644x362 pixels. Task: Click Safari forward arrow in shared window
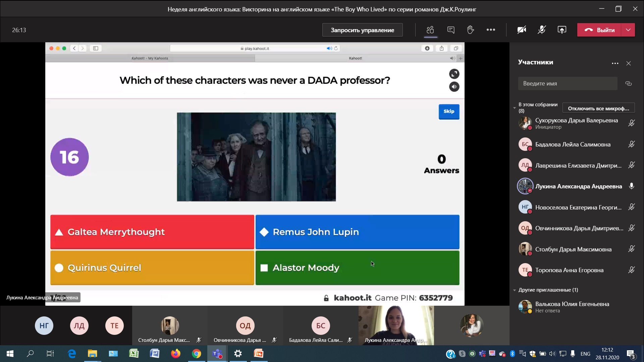tap(83, 48)
